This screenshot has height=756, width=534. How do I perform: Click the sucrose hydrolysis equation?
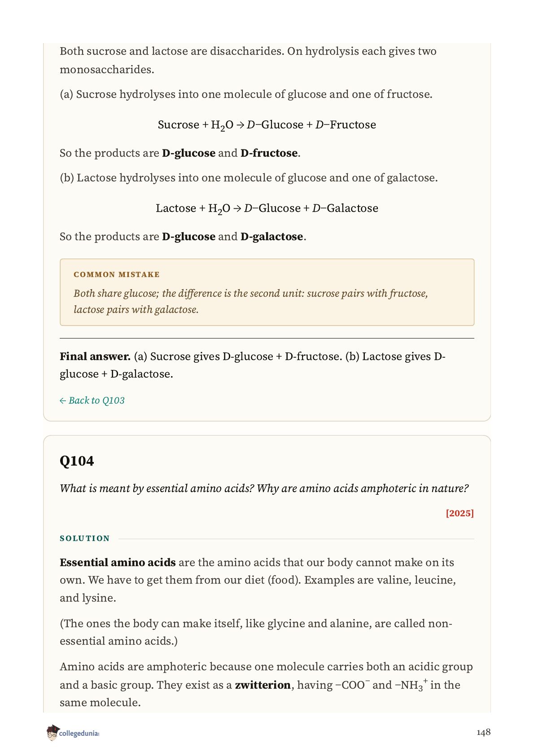pos(267,125)
